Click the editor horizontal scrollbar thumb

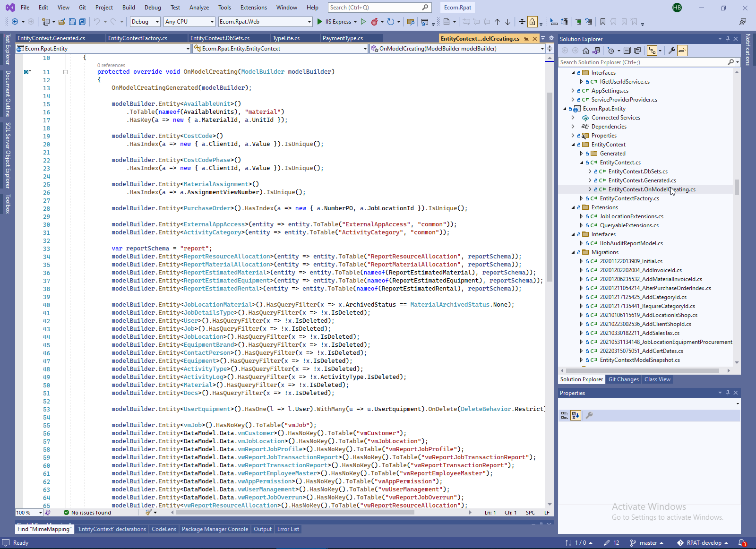pos(296,513)
